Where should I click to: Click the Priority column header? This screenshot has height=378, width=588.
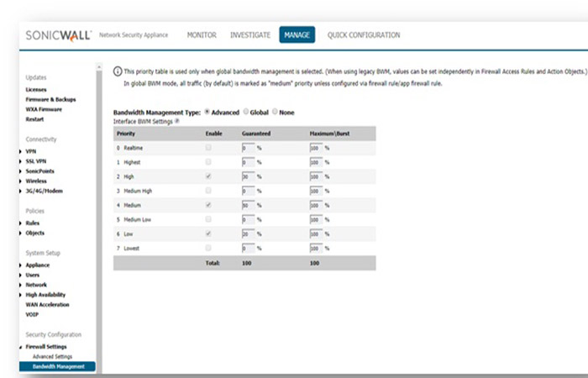(126, 133)
